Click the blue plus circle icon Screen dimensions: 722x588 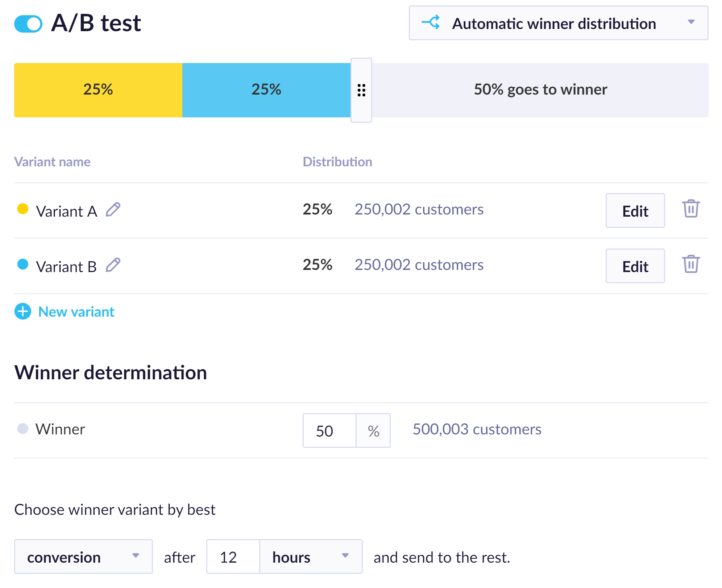click(x=23, y=312)
